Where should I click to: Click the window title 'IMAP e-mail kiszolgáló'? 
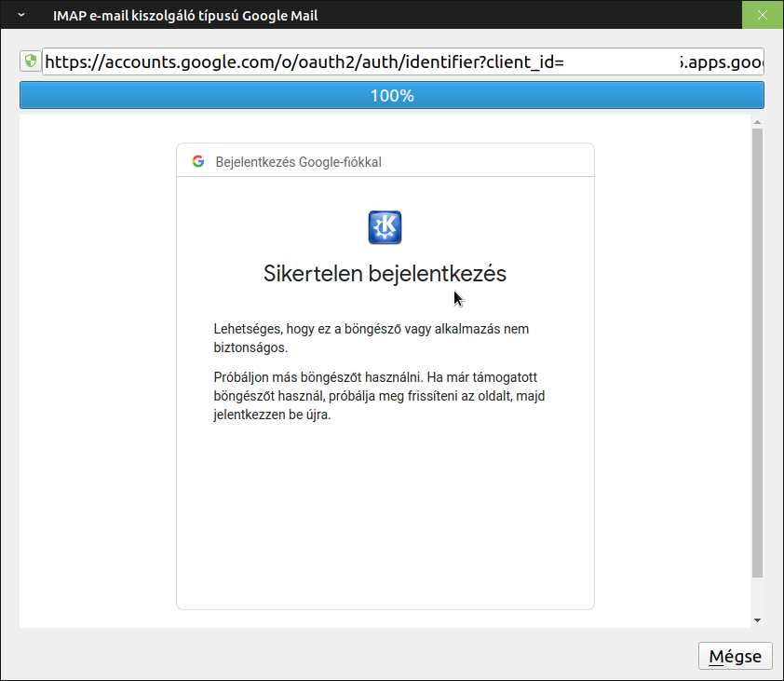tap(185, 16)
